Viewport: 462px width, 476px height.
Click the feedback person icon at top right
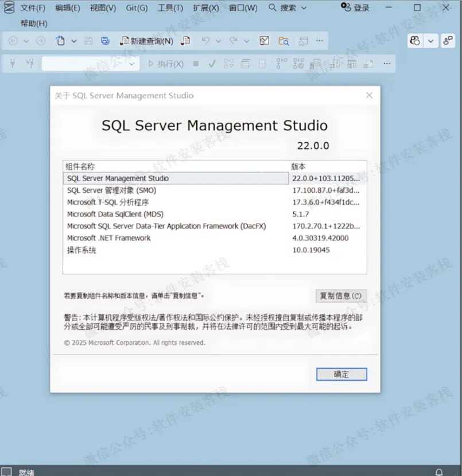pyautogui.click(x=448, y=41)
